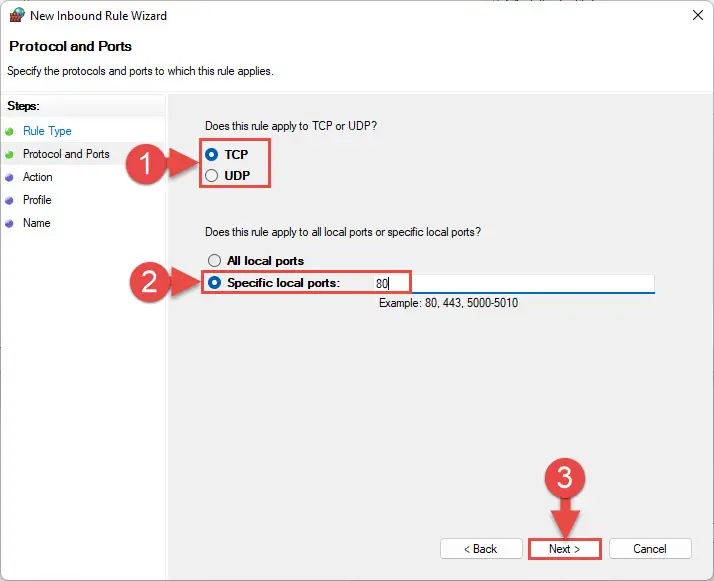Choose the All local ports option
Screen dimensions: 714x581
pos(214,260)
